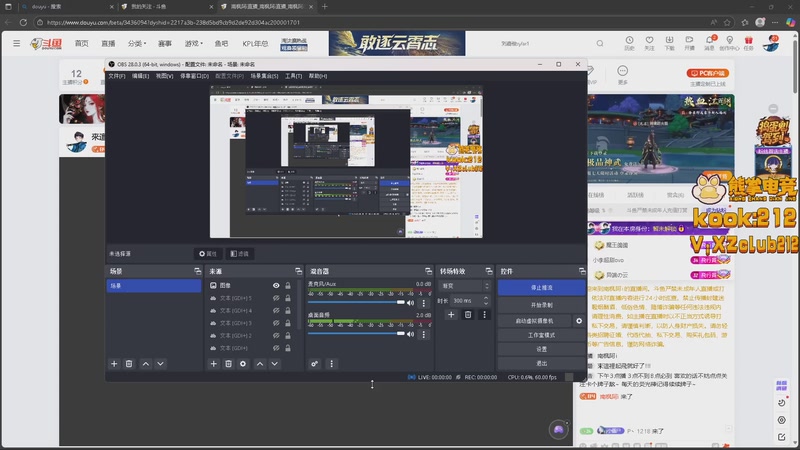Open 桌面音频 three-dot options menu
The height and width of the screenshot is (450, 800).
[x=423, y=334]
